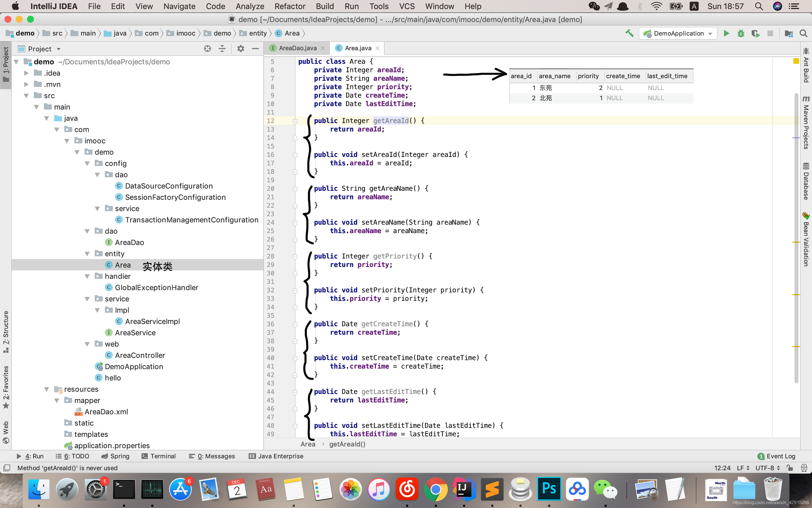Hide the Project panel minus icon

(255, 49)
